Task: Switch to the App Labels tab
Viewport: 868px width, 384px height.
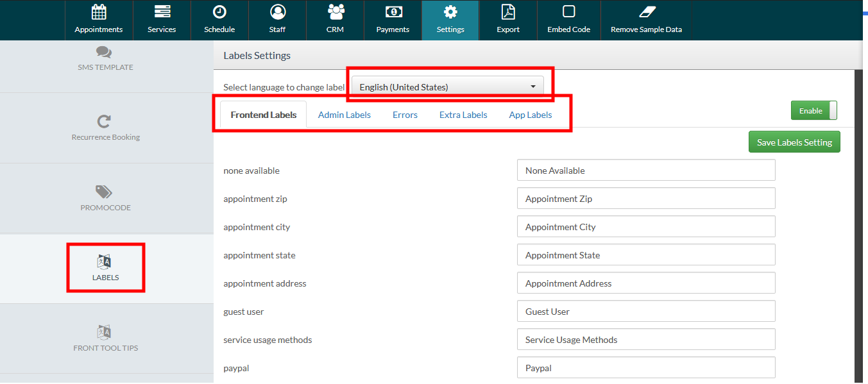Action: tap(531, 115)
